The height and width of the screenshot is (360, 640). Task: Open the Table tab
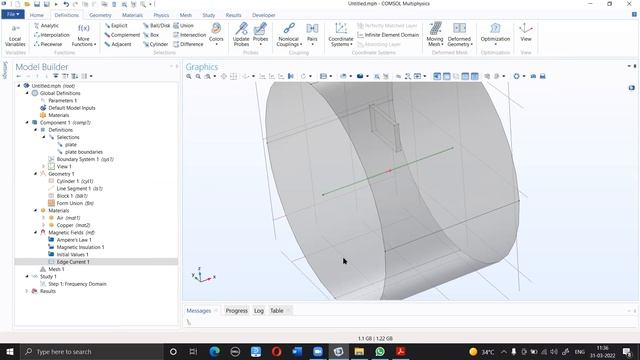(277, 311)
